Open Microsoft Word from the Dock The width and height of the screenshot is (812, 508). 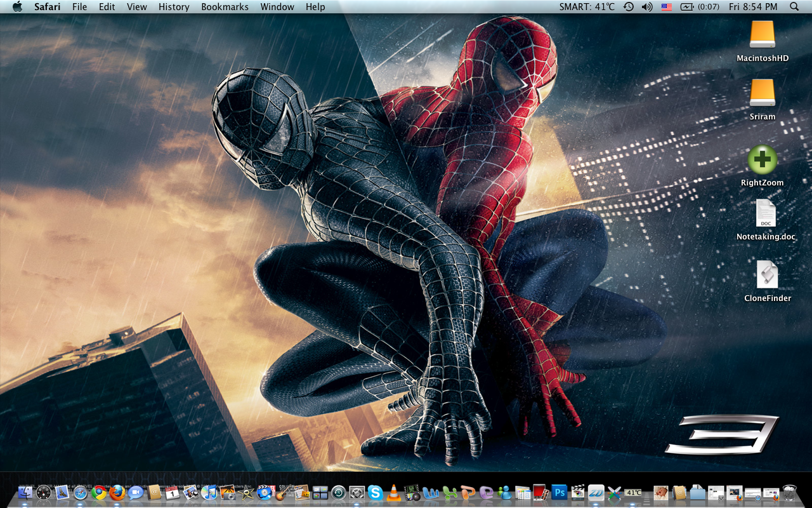pyautogui.click(x=430, y=492)
